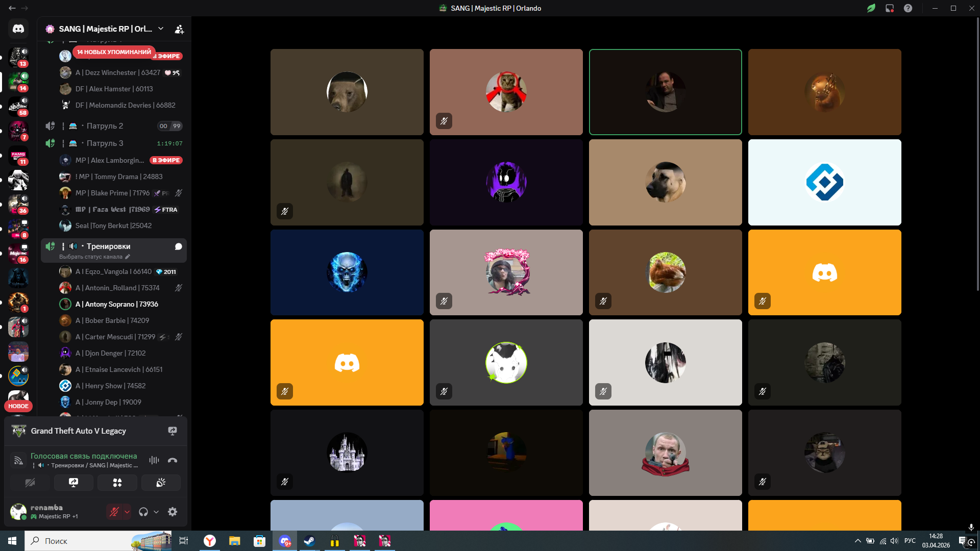This screenshot has height=551, width=980.
Task: Open audio output options arrow
Action: pos(156,512)
